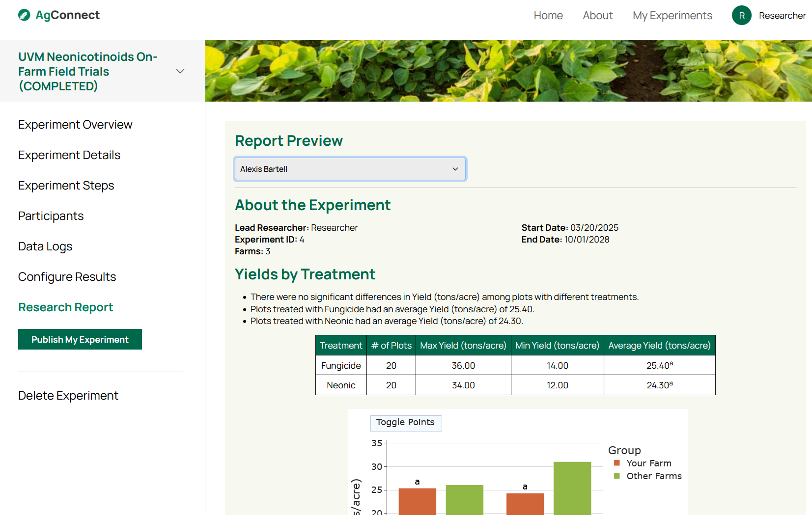Open My Experiments in navigation
This screenshot has height=515, width=812.
(672, 16)
